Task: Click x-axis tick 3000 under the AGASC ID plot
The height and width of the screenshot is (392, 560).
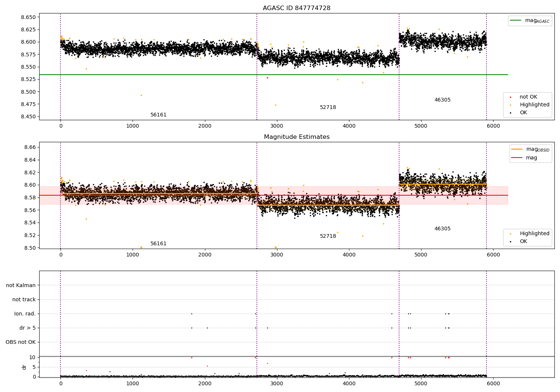Action: 277,126
